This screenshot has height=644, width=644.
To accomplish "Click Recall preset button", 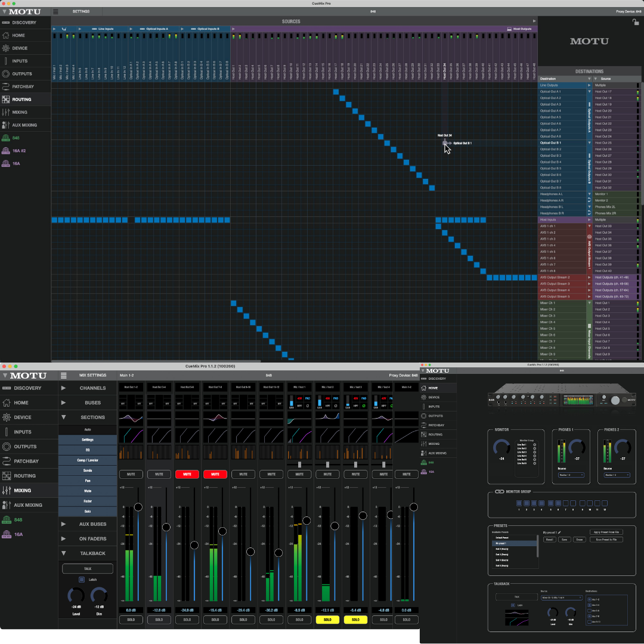I will [x=550, y=540].
